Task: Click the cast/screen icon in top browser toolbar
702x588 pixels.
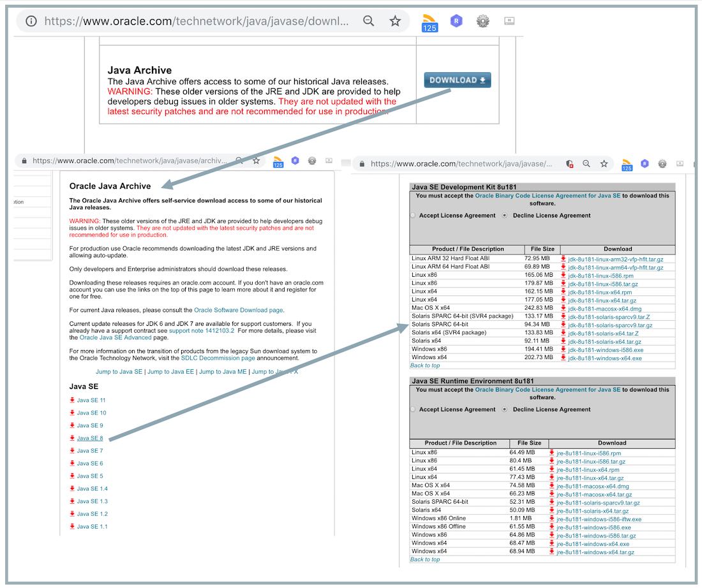Action: (509, 21)
